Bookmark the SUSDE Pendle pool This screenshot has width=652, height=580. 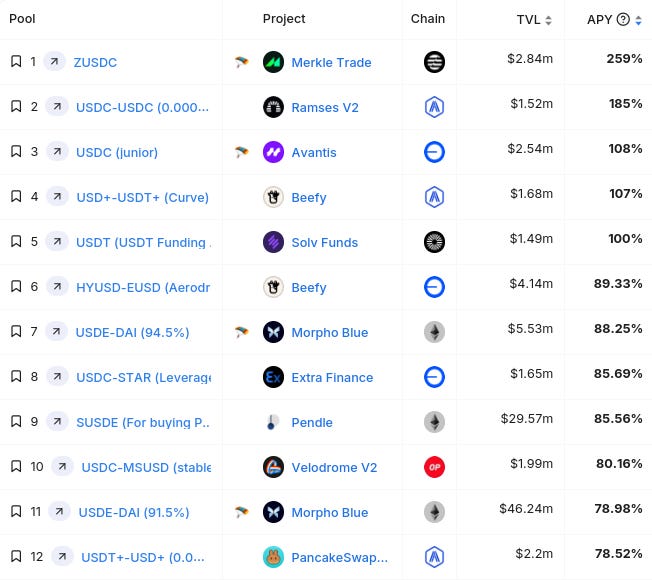tap(16, 422)
